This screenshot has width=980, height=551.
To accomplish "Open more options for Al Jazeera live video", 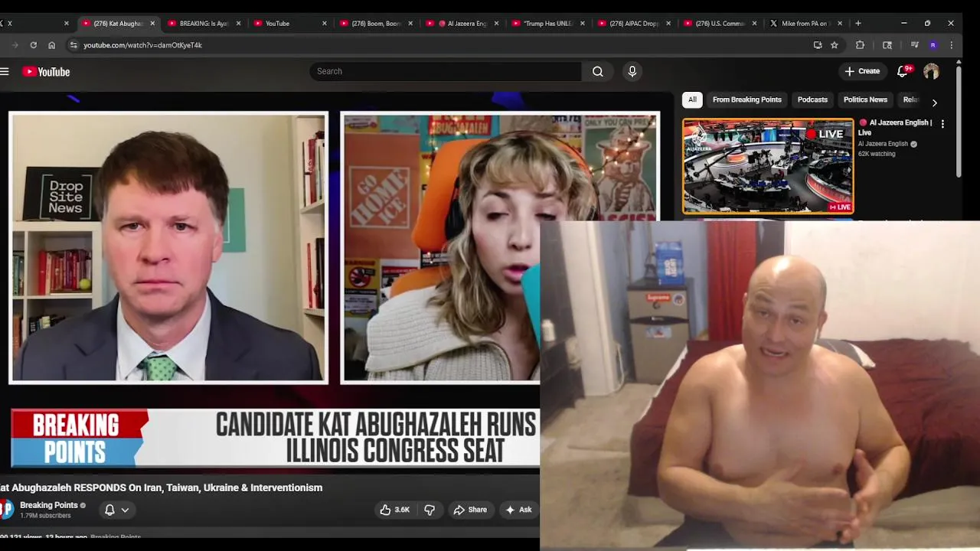I will pos(942,123).
